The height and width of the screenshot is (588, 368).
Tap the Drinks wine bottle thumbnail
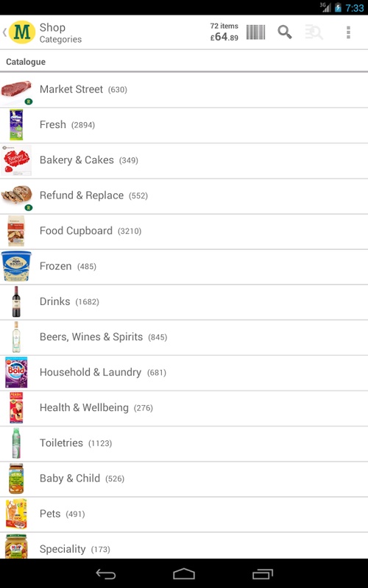(16, 301)
